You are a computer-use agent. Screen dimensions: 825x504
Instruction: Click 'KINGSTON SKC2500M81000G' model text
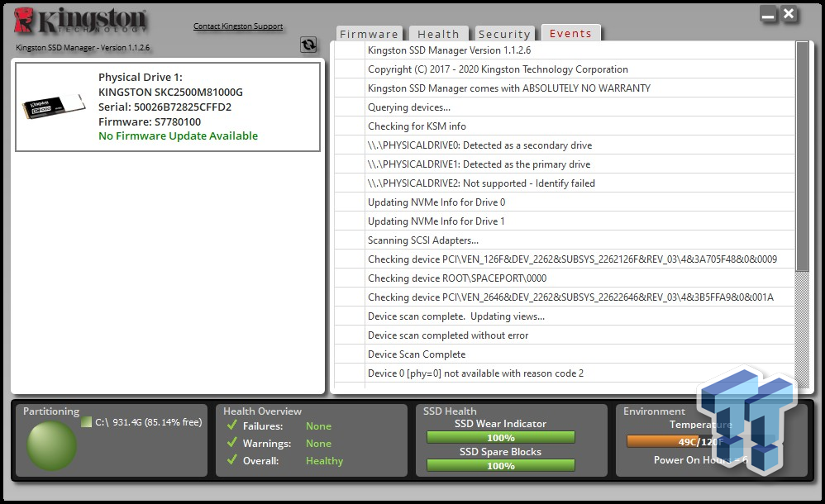click(170, 92)
